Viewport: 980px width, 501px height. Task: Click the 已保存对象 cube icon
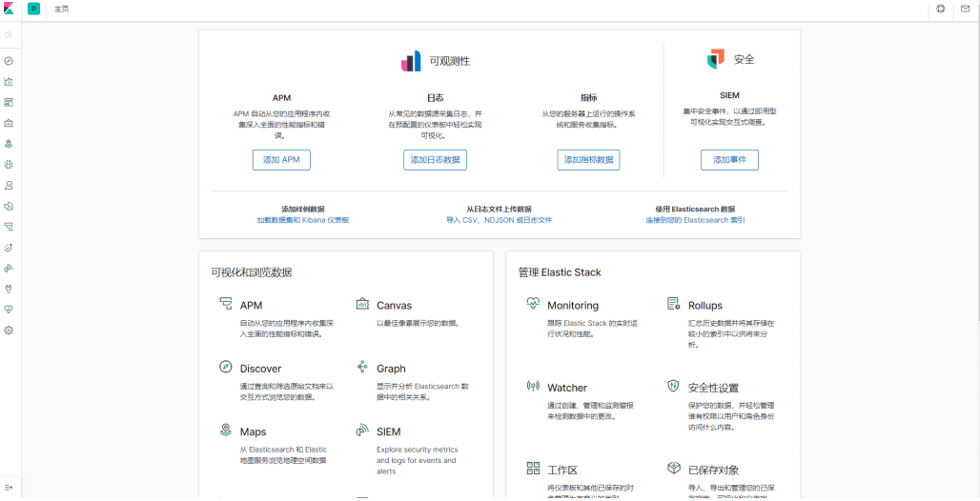coord(673,468)
